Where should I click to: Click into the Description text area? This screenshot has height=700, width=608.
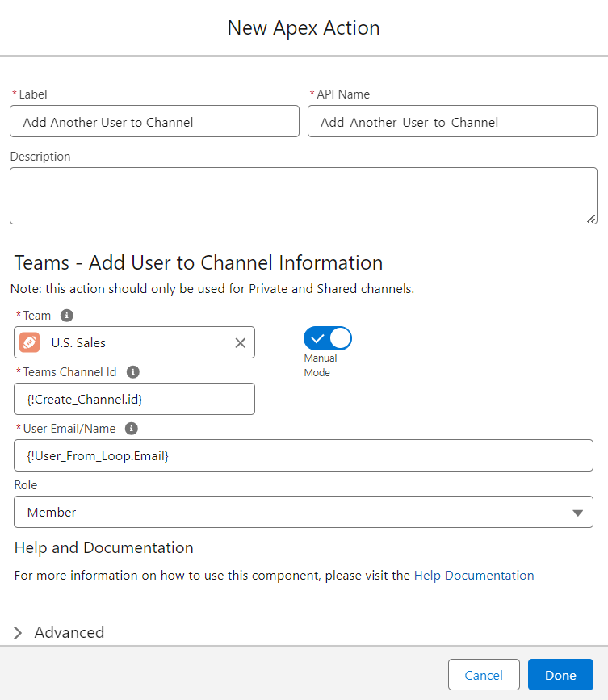click(304, 196)
